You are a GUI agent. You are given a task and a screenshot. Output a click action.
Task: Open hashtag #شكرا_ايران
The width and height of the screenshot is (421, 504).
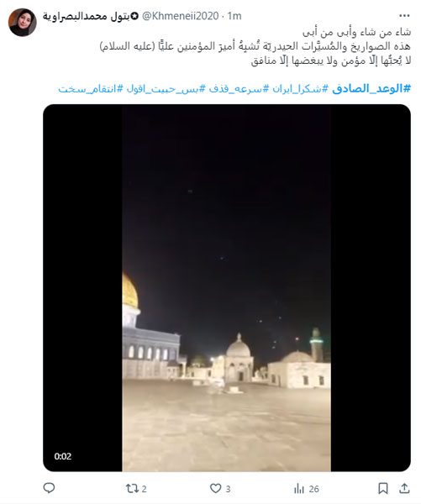tap(296, 89)
